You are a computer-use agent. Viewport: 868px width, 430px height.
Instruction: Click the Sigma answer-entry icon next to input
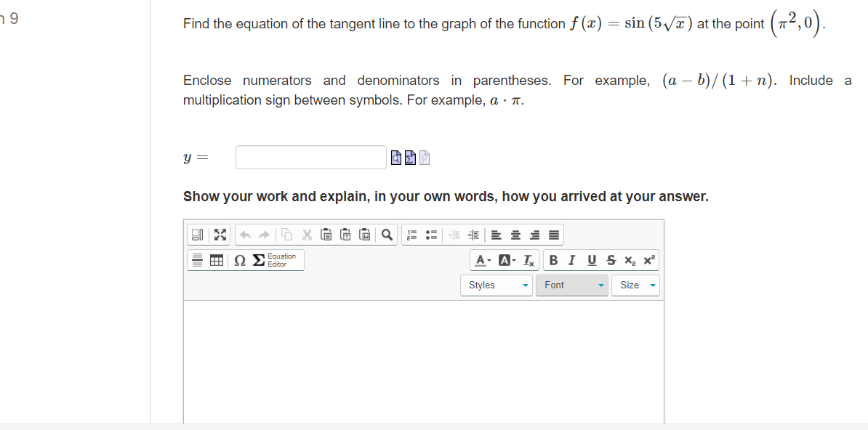[x=410, y=157]
